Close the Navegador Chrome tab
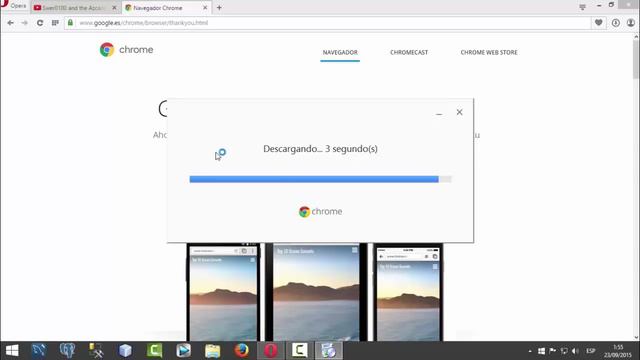Viewport: 640px width, 360px height. (x=205, y=8)
